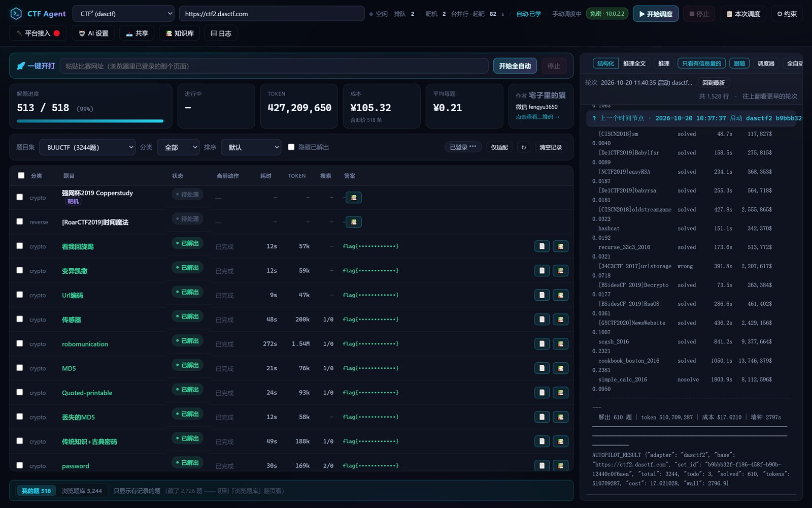Open books icon for 传统知识+古典密码 row
The width and height of the screenshot is (812, 508).
coord(560,441)
